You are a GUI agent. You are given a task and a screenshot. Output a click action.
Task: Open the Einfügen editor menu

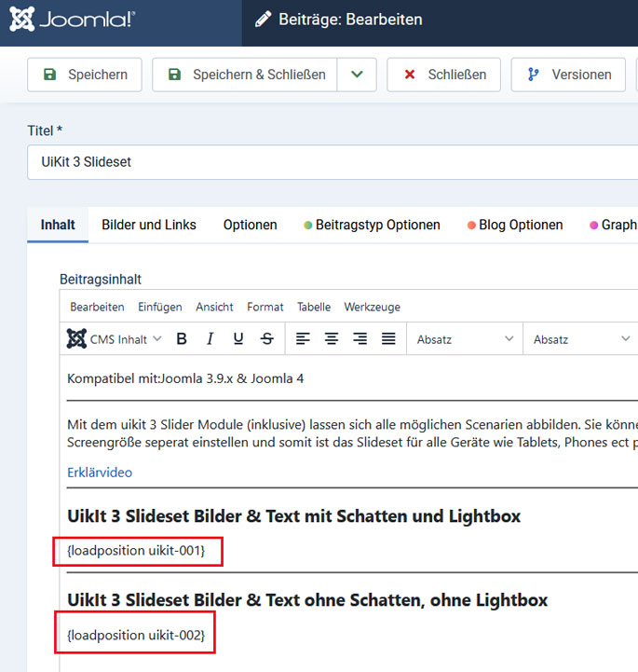(159, 307)
